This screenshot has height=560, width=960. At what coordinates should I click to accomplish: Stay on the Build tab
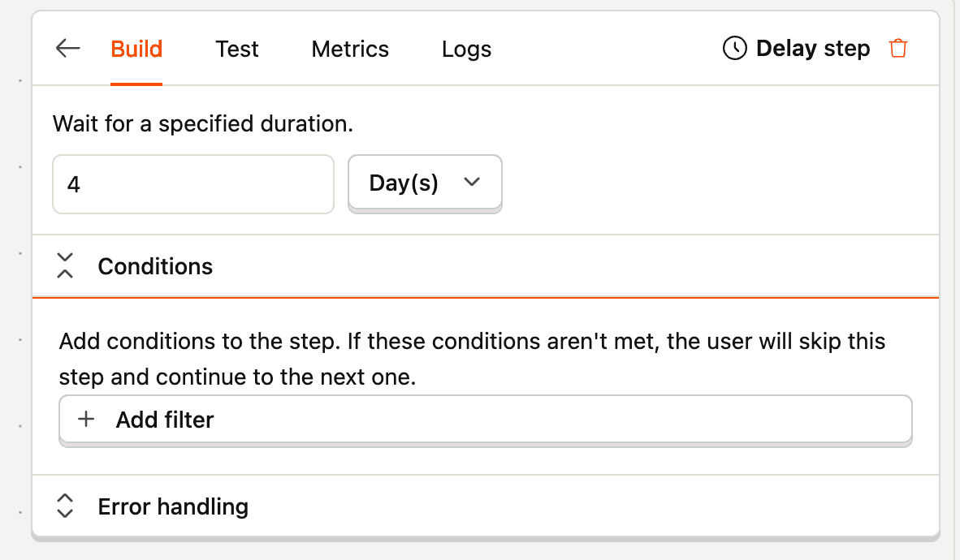[136, 49]
